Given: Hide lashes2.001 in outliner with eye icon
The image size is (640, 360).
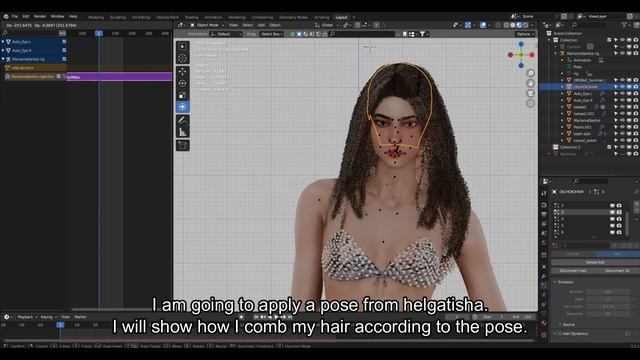Looking at the screenshot, I should (622, 113).
